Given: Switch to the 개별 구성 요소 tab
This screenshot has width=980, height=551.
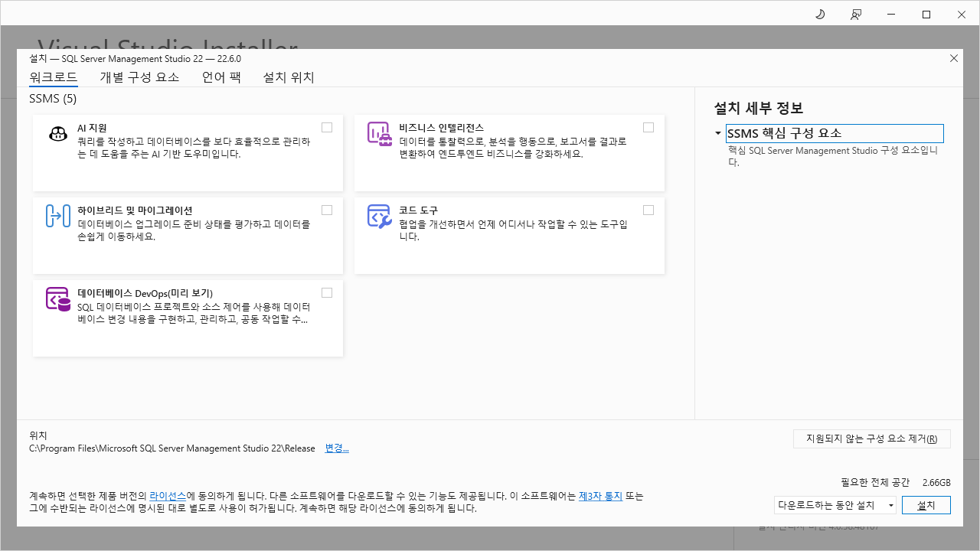Looking at the screenshot, I should pos(139,77).
